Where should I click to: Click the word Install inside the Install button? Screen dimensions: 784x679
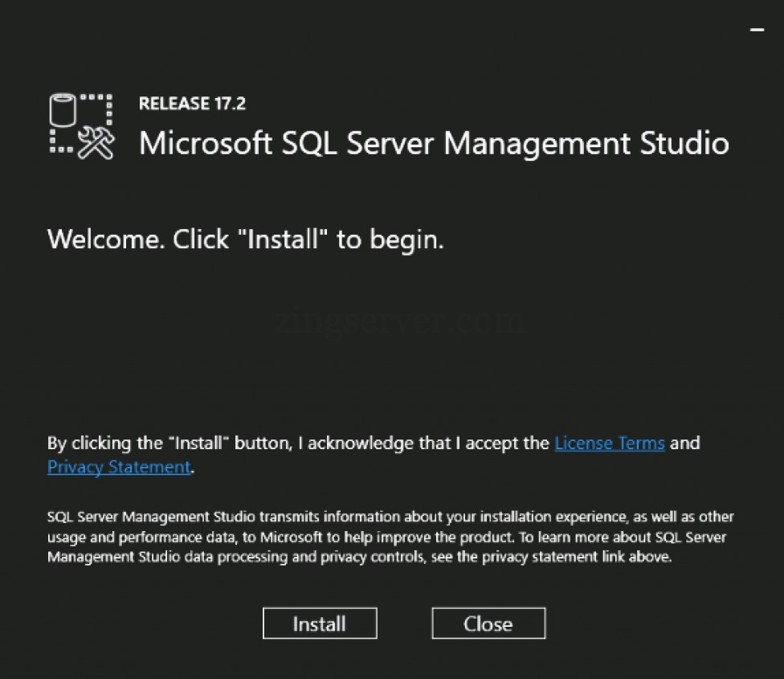pyautogui.click(x=320, y=624)
